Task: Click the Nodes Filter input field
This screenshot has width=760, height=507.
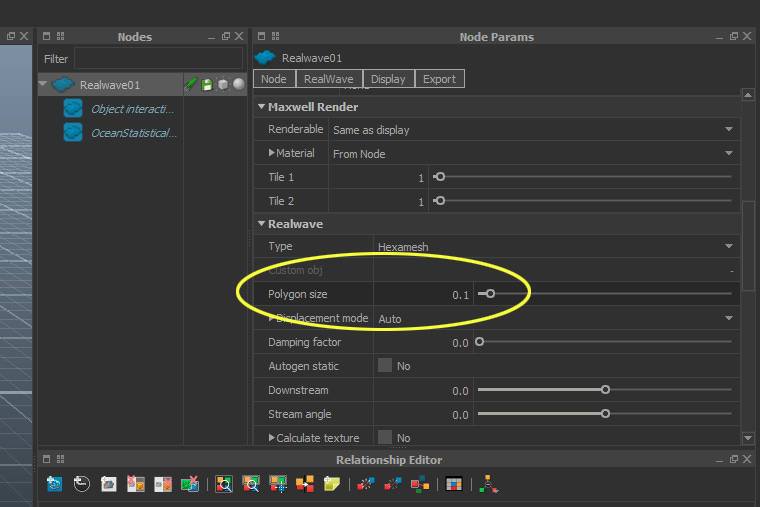Action: click(158, 59)
